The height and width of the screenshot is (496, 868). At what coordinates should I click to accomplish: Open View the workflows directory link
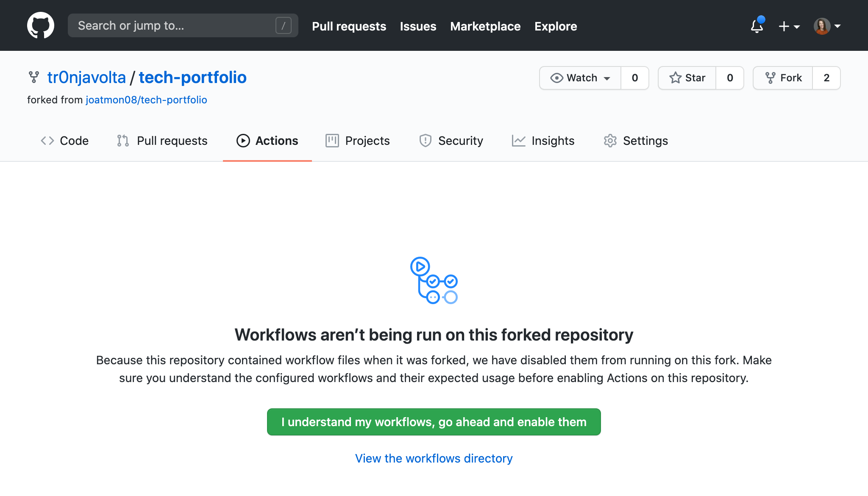click(434, 458)
